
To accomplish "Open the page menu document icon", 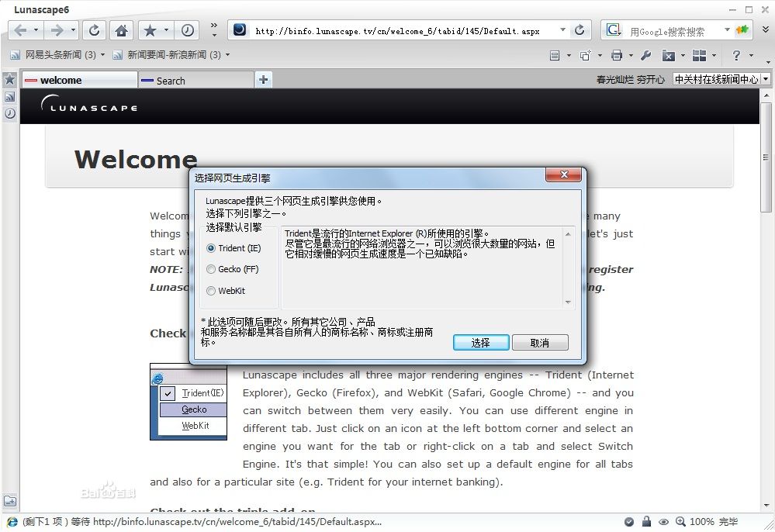I will coord(555,55).
